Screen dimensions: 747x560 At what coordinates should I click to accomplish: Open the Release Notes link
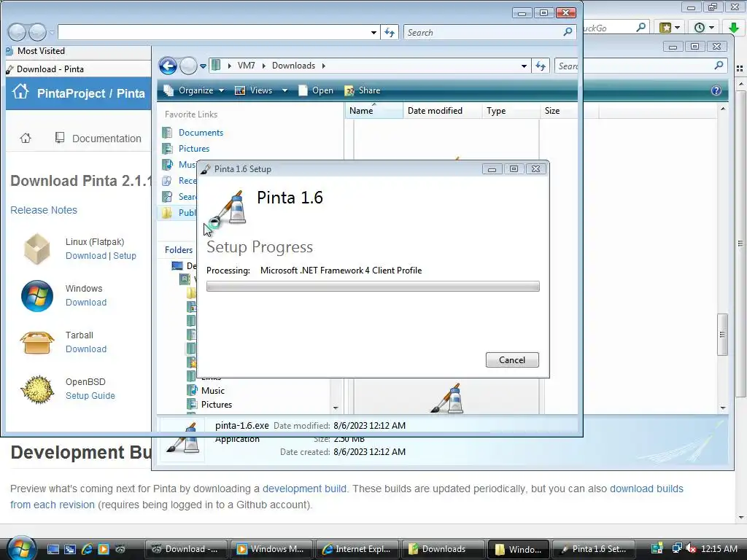[x=44, y=210]
